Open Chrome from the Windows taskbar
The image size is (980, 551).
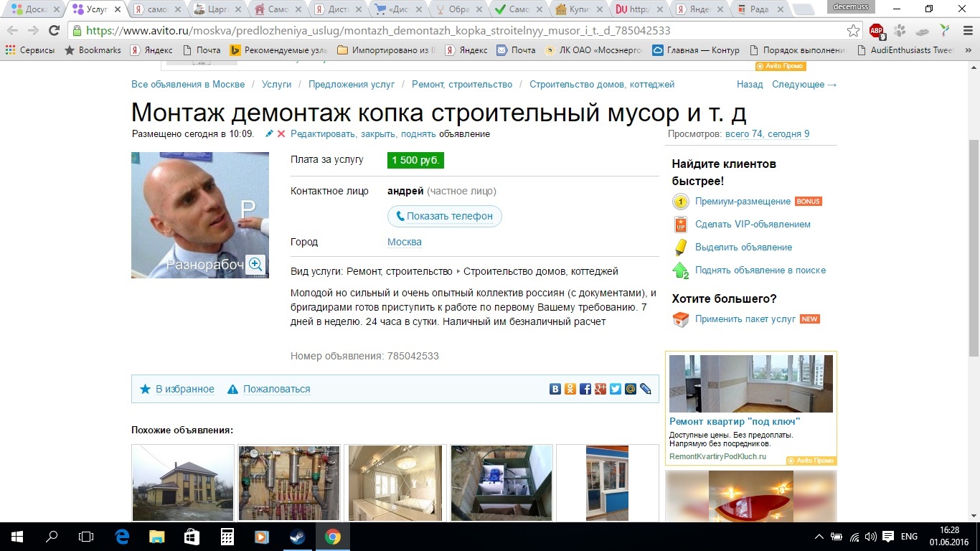pyautogui.click(x=332, y=537)
